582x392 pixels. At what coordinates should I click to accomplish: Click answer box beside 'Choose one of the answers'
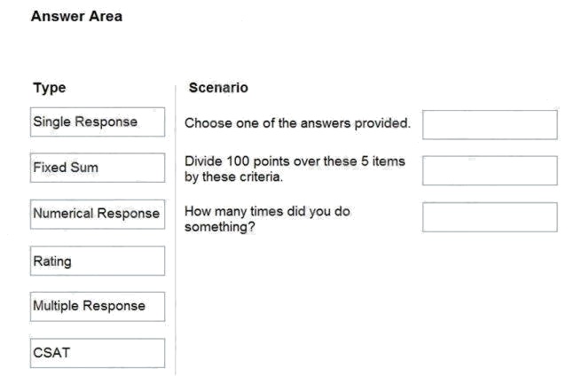tap(490, 124)
